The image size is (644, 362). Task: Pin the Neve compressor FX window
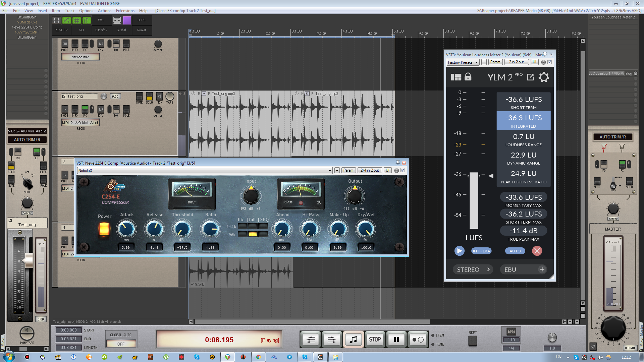pyautogui.click(x=398, y=163)
